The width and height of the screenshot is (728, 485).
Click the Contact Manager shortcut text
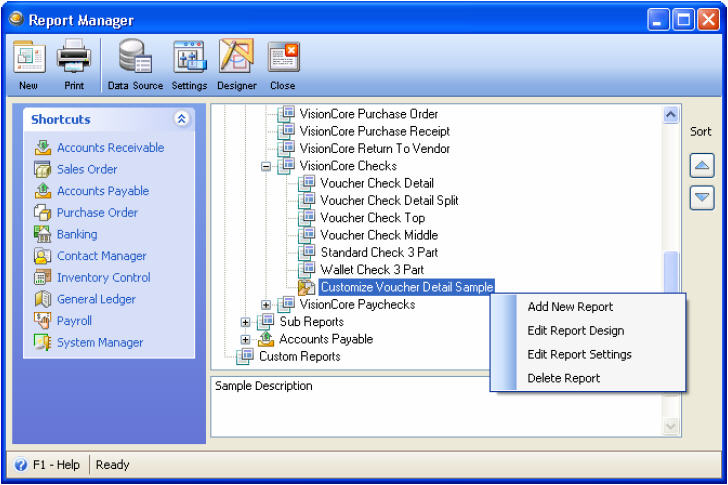tap(101, 256)
